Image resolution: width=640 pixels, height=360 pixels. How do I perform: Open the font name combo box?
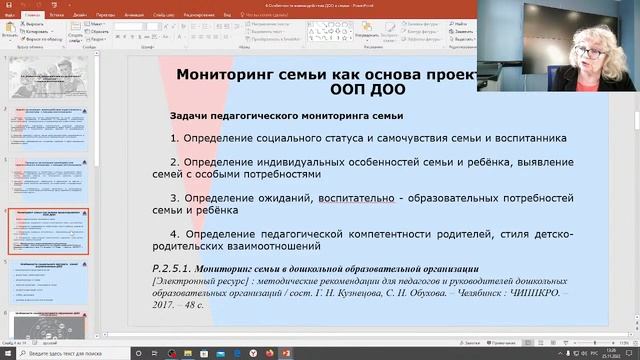130,27
